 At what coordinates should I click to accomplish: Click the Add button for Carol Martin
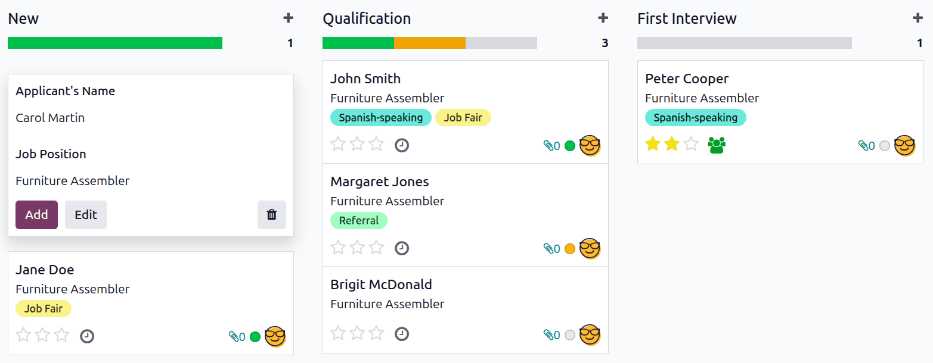[x=36, y=215]
